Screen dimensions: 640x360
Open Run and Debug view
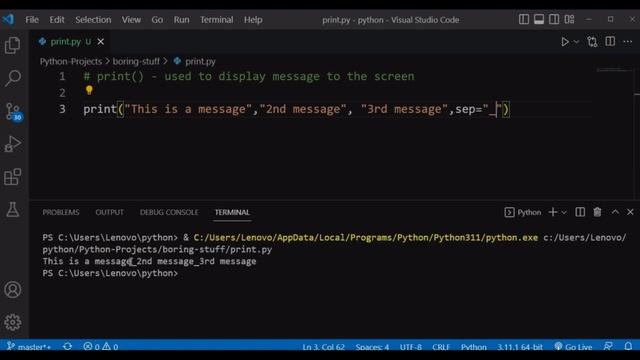point(13,144)
